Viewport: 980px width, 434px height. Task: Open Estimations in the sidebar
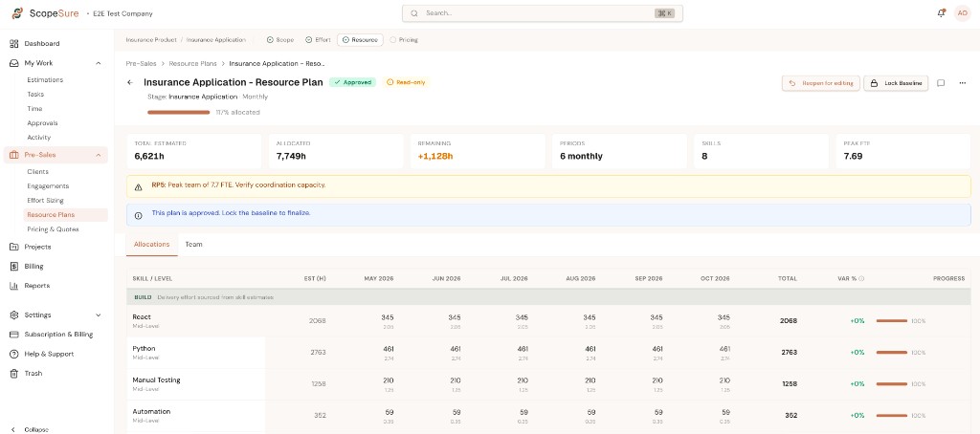tap(45, 80)
